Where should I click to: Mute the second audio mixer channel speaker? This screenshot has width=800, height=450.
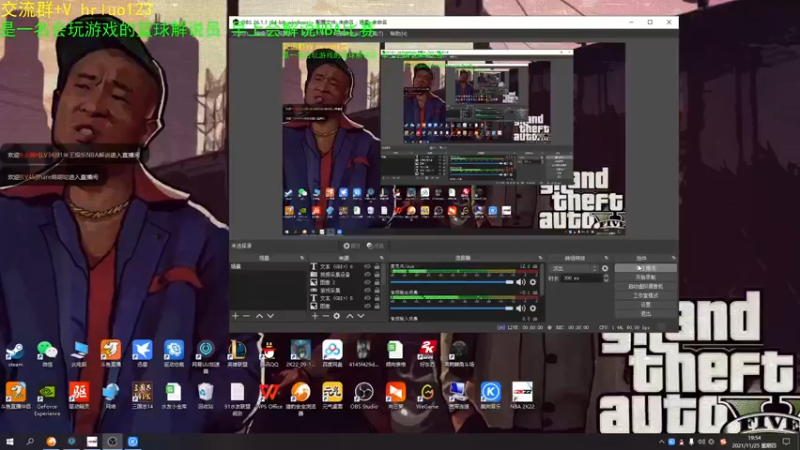coord(520,308)
